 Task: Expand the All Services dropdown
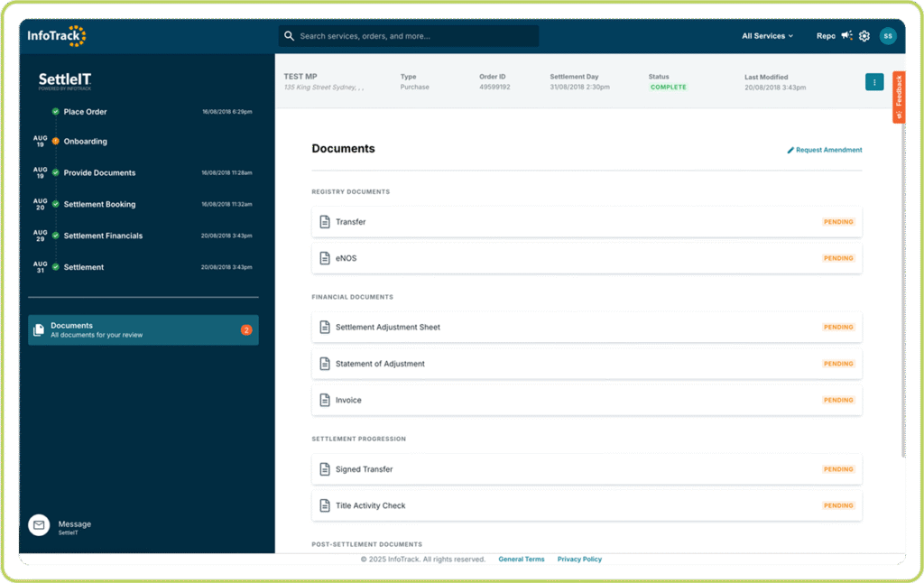(767, 36)
